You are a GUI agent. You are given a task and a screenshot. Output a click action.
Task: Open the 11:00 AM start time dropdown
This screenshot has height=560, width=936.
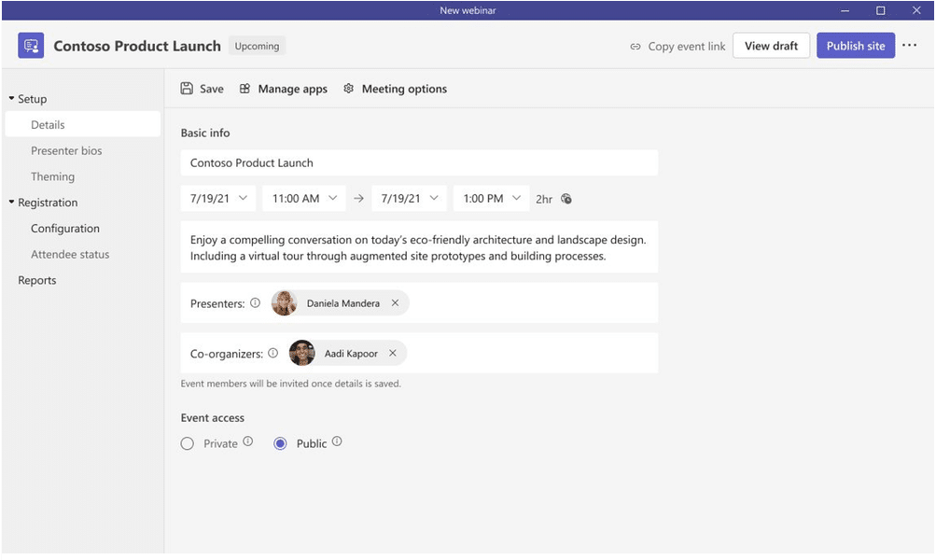click(x=303, y=199)
